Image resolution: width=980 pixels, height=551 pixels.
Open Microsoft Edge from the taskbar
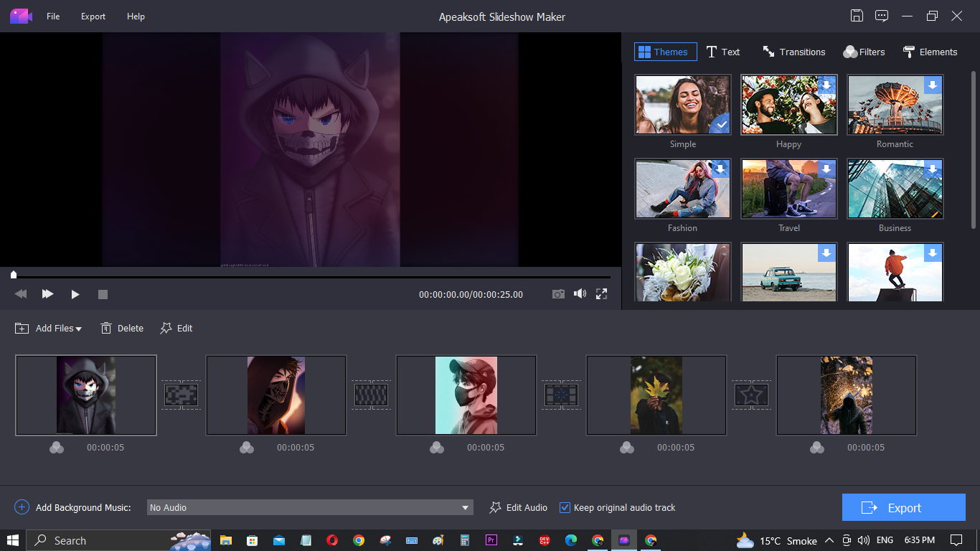pyautogui.click(x=571, y=540)
